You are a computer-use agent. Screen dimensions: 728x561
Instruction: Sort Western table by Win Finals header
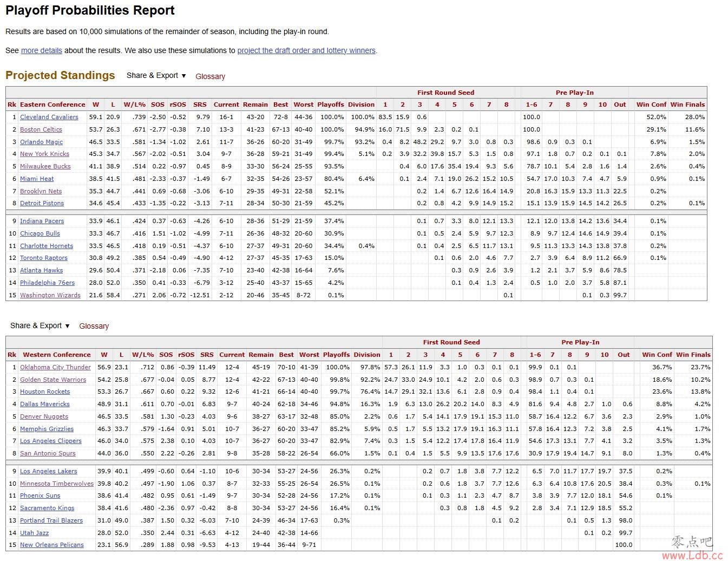pos(693,355)
